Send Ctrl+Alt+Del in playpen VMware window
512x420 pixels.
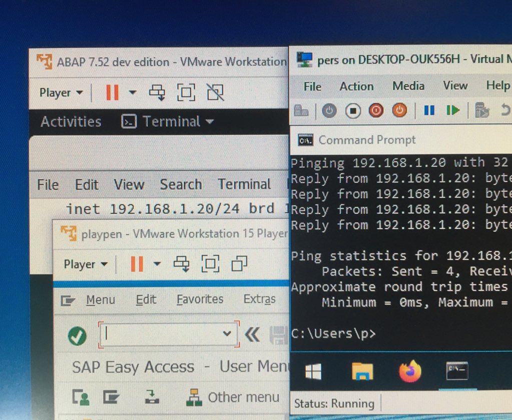(182, 264)
